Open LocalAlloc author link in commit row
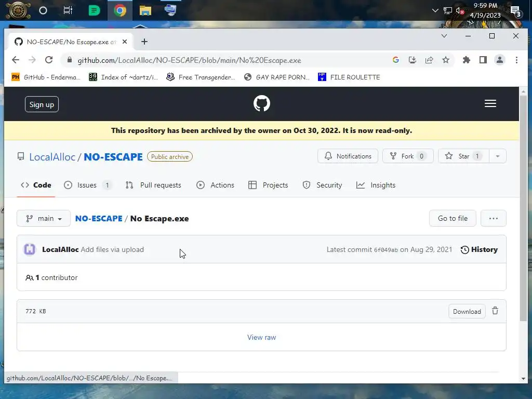The width and height of the screenshot is (532, 399). pyautogui.click(x=60, y=249)
